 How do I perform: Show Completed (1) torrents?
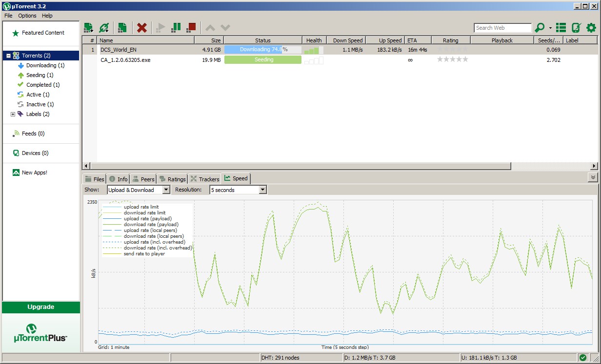coord(43,85)
